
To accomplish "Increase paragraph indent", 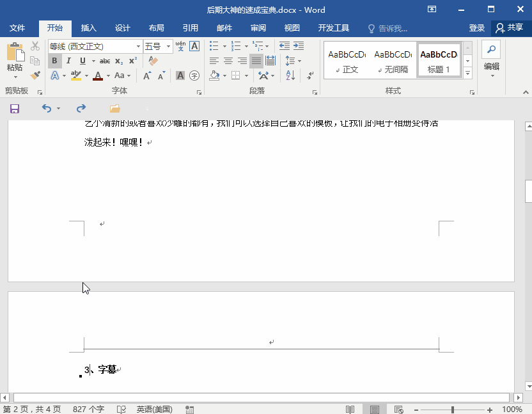I will (x=299, y=46).
